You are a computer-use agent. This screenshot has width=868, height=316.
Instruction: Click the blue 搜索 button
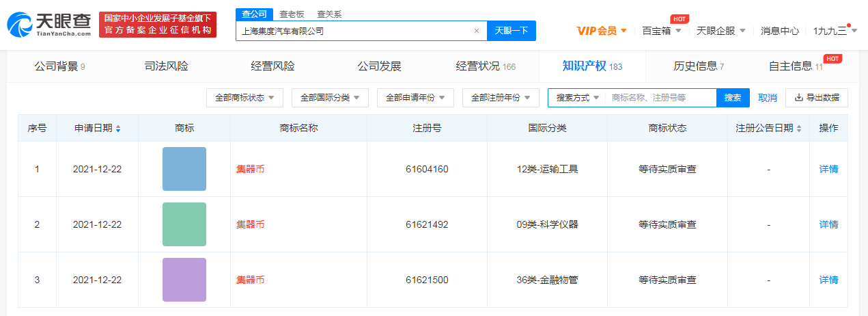733,98
